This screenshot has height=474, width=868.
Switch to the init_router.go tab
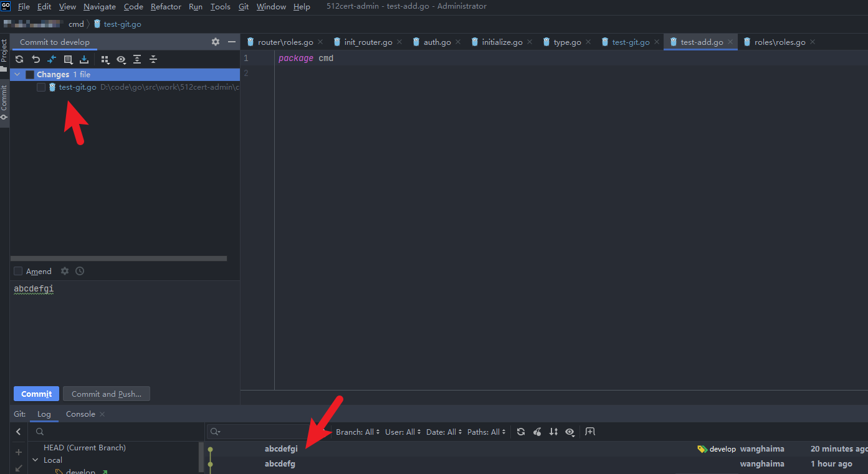[x=368, y=42]
